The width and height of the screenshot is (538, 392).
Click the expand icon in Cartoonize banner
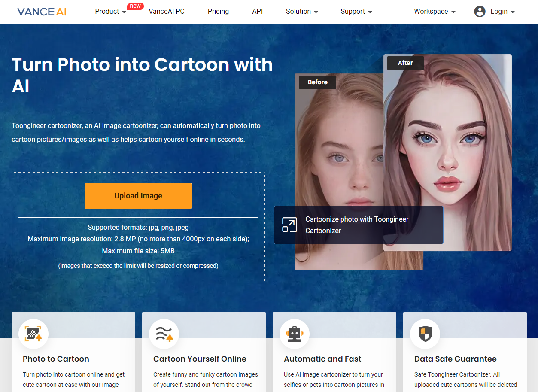[289, 225]
